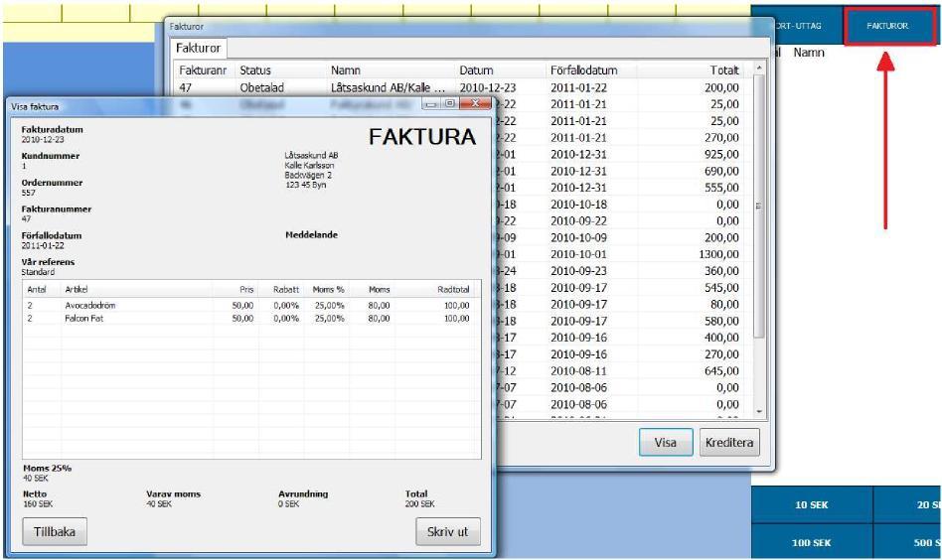Click the Total 200 SEK value

[x=419, y=504]
